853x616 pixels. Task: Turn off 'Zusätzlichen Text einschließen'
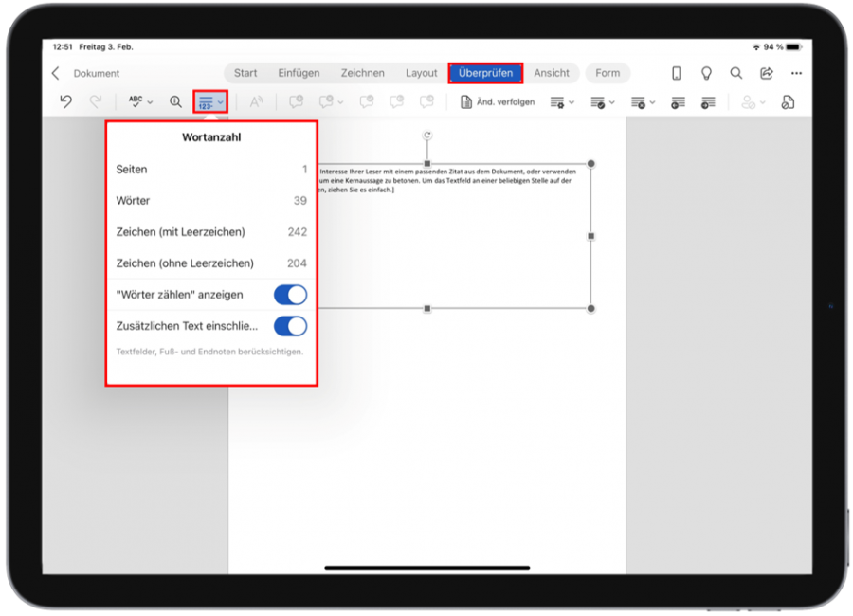[291, 326]
